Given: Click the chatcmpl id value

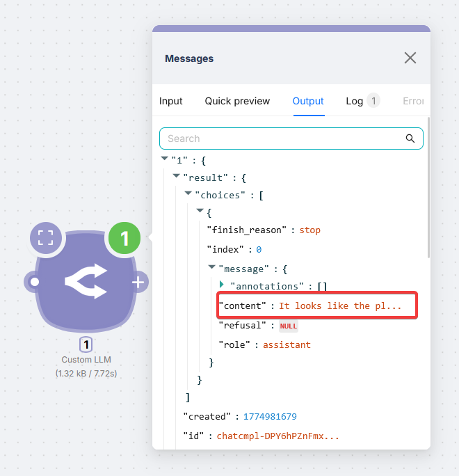Looking at the screenshot, I should point(278,436).
